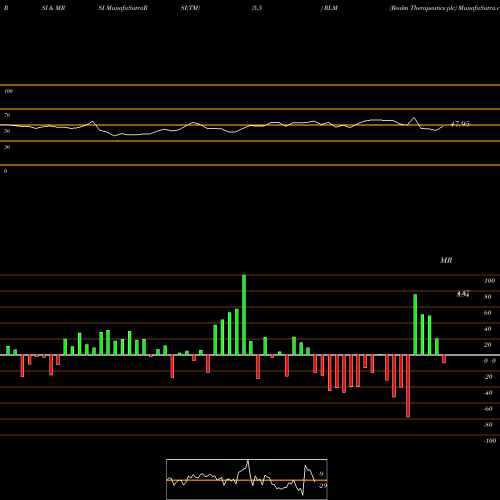Click the MR axis label 60
Screen dimensions: 500x500
[488, 313]
